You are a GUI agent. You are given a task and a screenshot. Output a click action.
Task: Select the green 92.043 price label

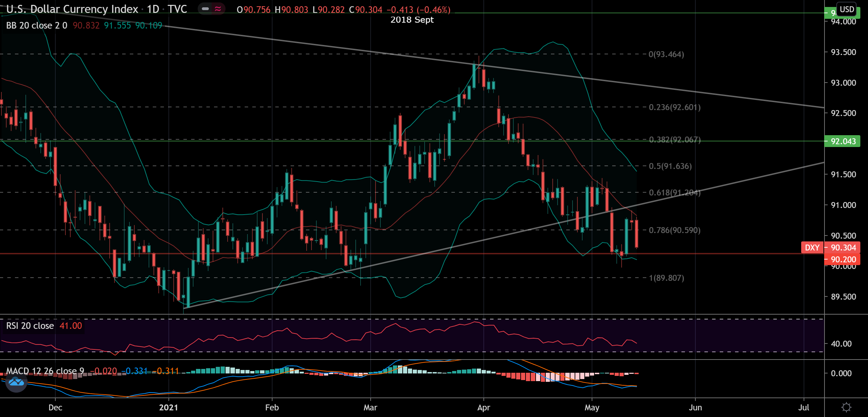tap(843, 141)
